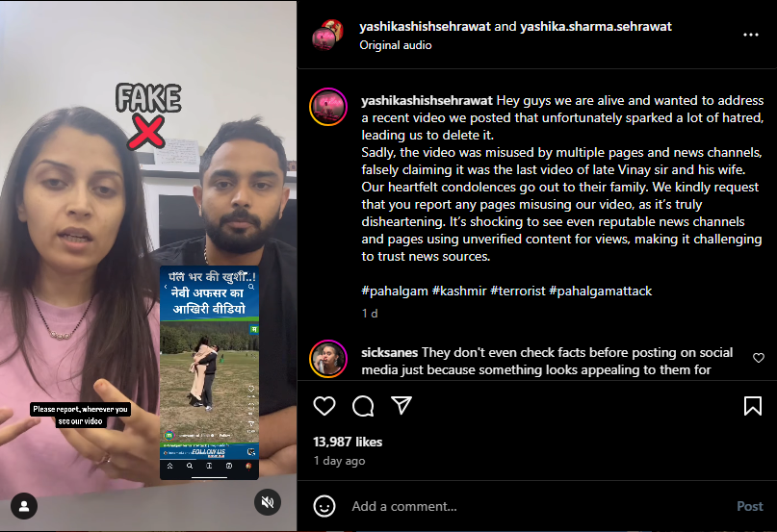Unmute the video sound
Viewport: 777px width, 532px height.
pyautogui.click(x=268, y=502)
